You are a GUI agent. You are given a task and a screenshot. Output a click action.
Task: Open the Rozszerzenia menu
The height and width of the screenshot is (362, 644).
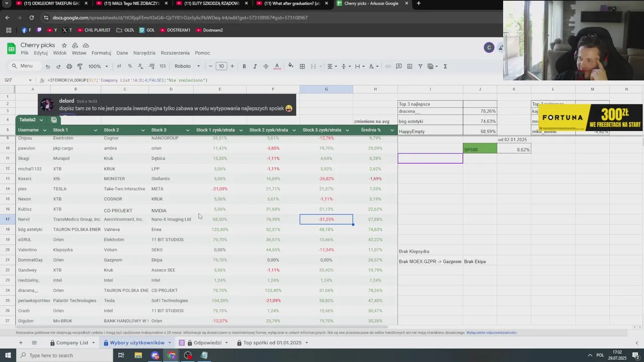point(175,53)
